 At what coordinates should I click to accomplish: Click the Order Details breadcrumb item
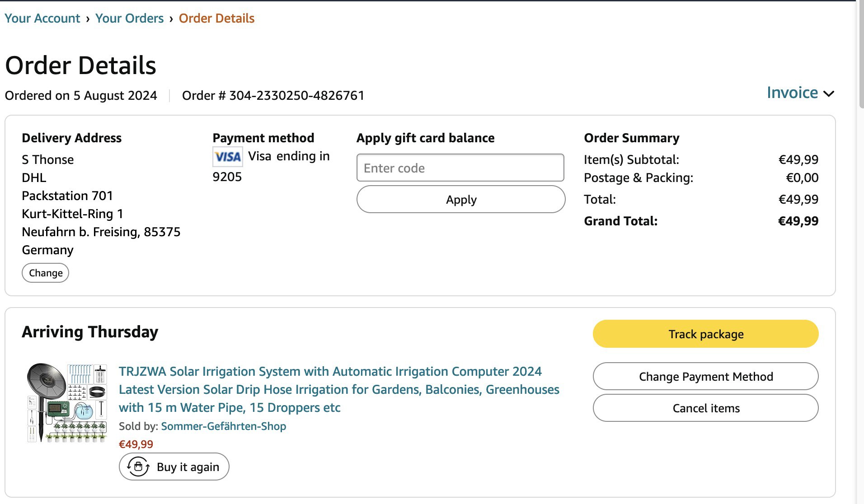point(216,19)
